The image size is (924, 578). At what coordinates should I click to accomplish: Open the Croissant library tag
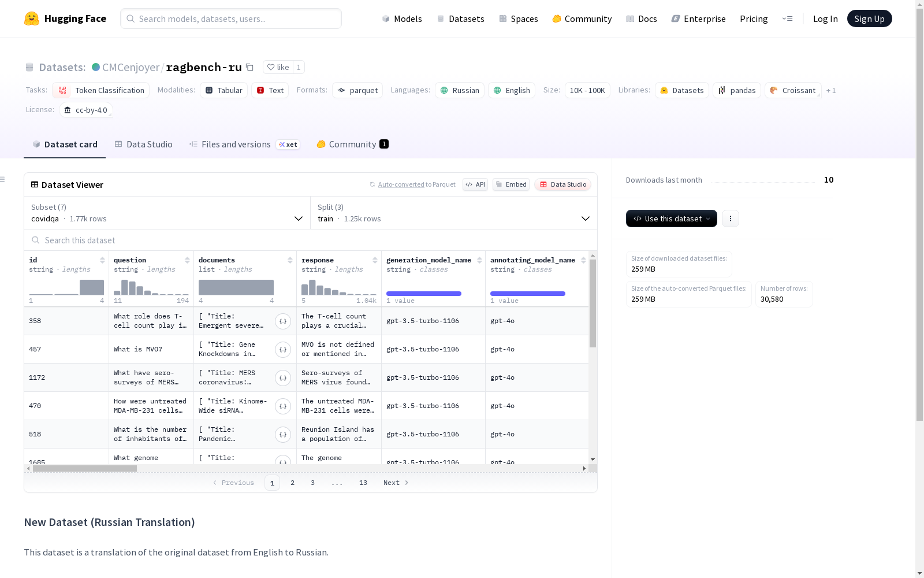[793, 90]
